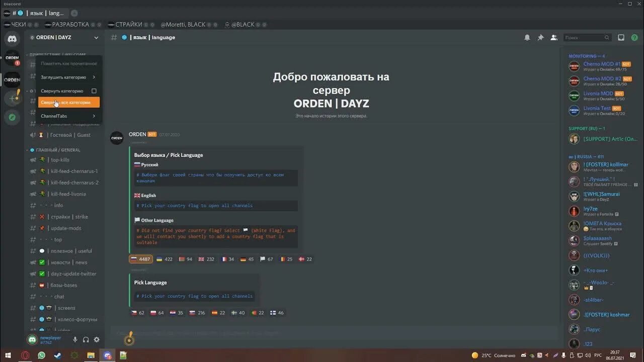644x362 pixels.
Task: Toggle the member list icon in the header
Action: [x=554, y=37]
